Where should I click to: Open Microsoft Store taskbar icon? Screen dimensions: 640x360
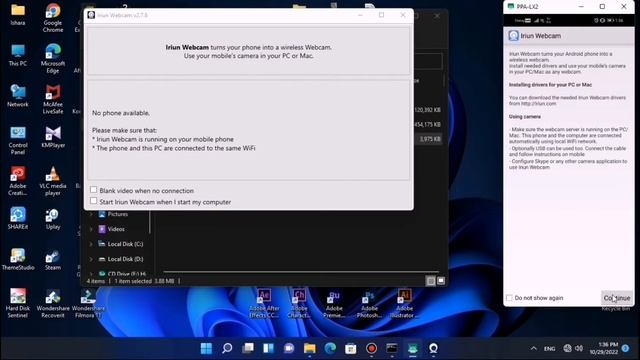(x=351, y=348)
